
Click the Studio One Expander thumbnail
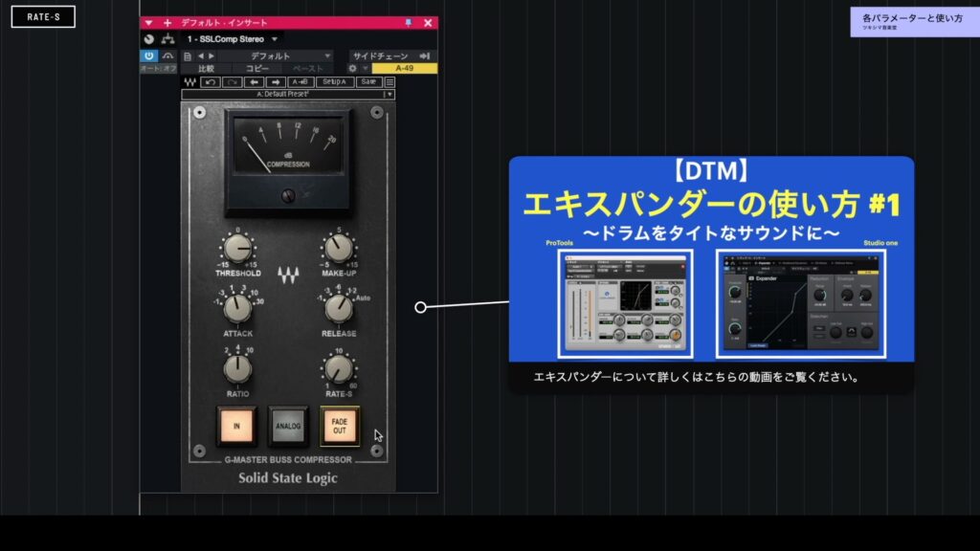pyautogui.click(x=801, y=303)
